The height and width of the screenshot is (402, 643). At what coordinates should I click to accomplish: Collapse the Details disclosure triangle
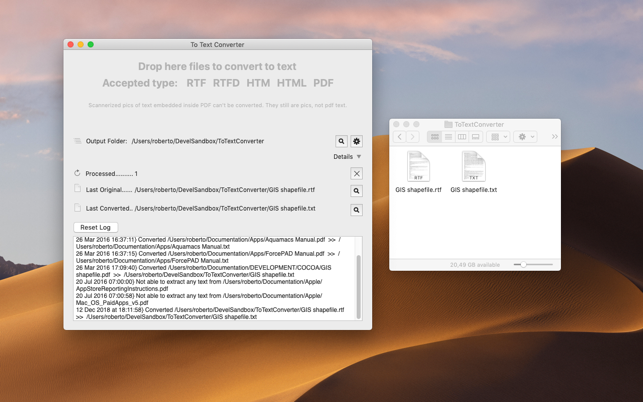click(x=359, y=157)
